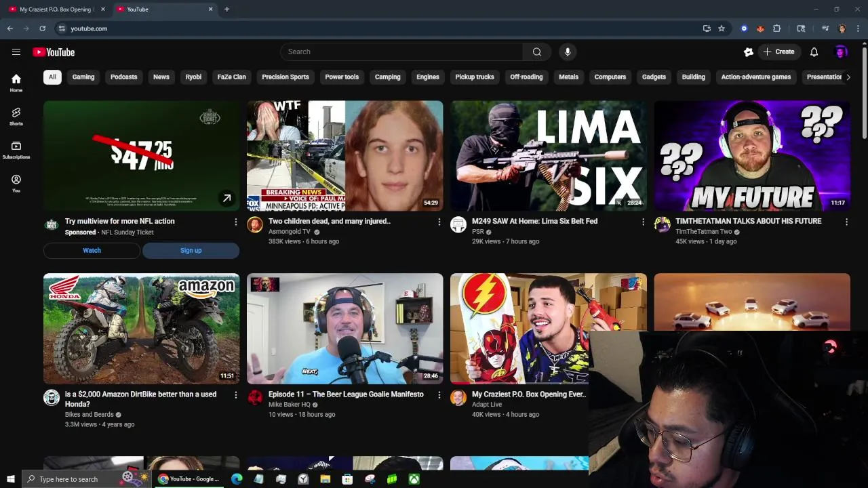Screen dimensions: 868x488
Task: Open the Chrome profile avatar
Action: pos(842,28)
